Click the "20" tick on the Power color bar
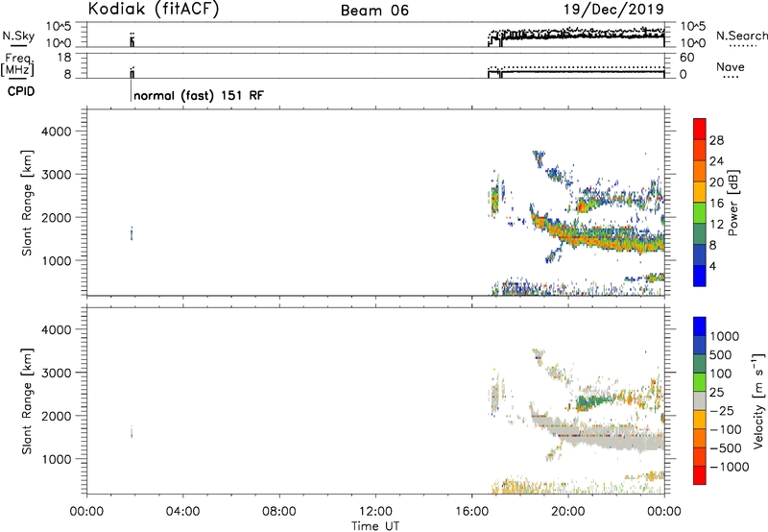Image resolution: width=768 pixels, height=532 pixels. tap(716, 182)
